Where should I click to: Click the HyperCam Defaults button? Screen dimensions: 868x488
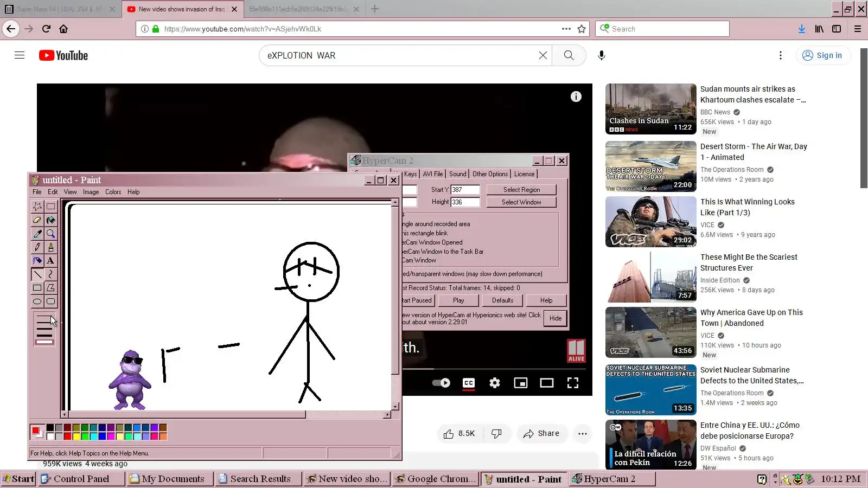pyautogui.click(x=502, y=300)
